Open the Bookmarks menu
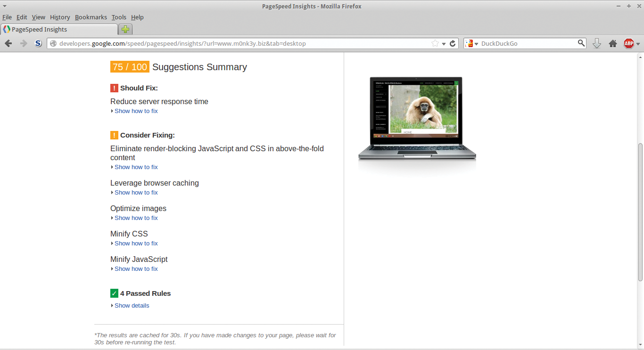 click(91, 17)
